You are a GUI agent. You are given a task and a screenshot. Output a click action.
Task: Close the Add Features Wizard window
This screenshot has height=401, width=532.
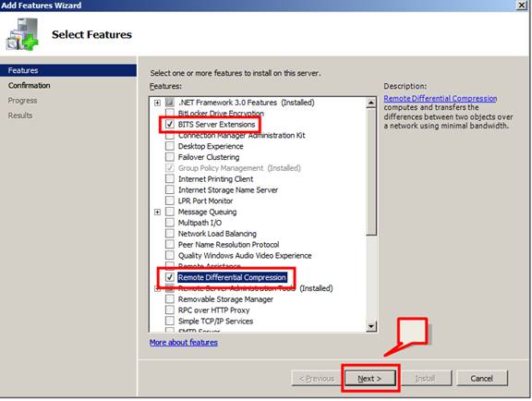point(522,6)
